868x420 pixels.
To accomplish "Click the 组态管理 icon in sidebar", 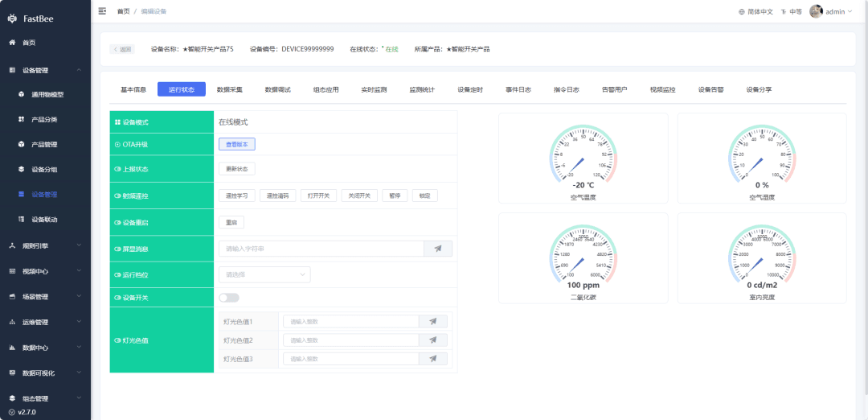I will (12, 398).
